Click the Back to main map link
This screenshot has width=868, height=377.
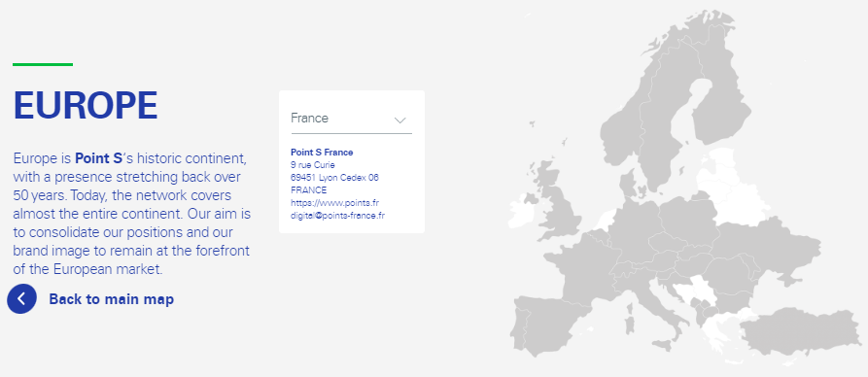click(x=111, y=299)
